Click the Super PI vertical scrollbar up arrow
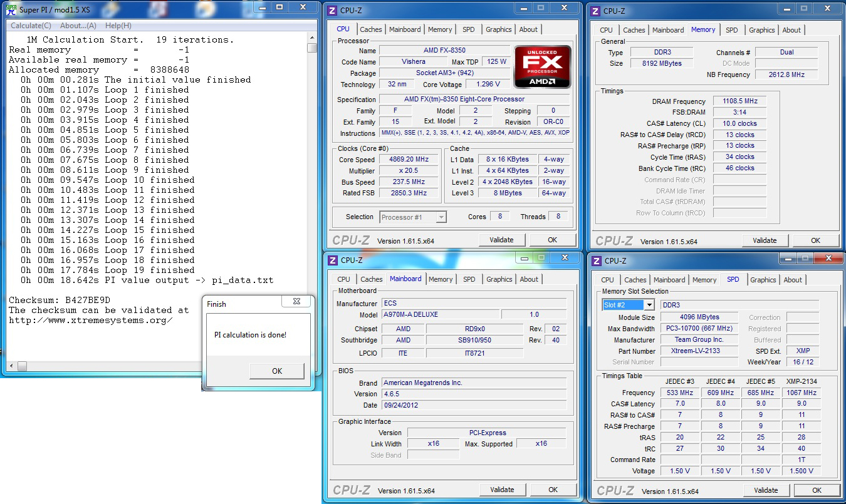The height and width of the screenshot is (504, 846). pyautogui.click(x=312, y=38)
